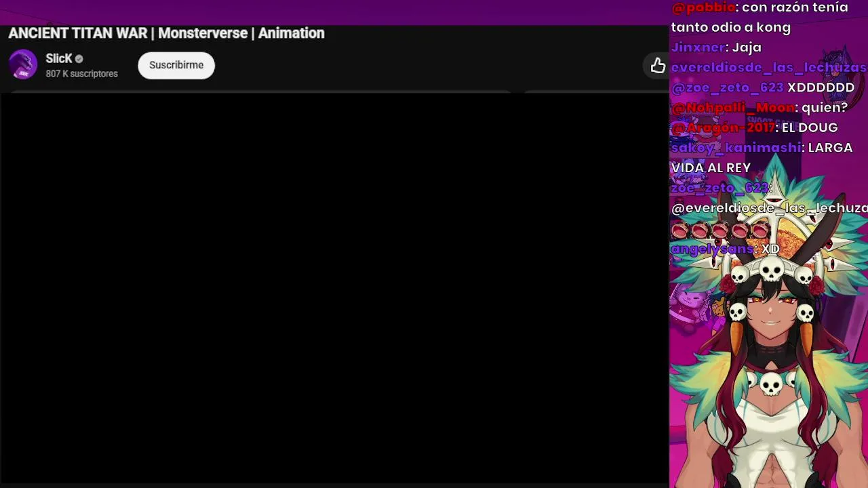Click the black video player area

point(334,288)
